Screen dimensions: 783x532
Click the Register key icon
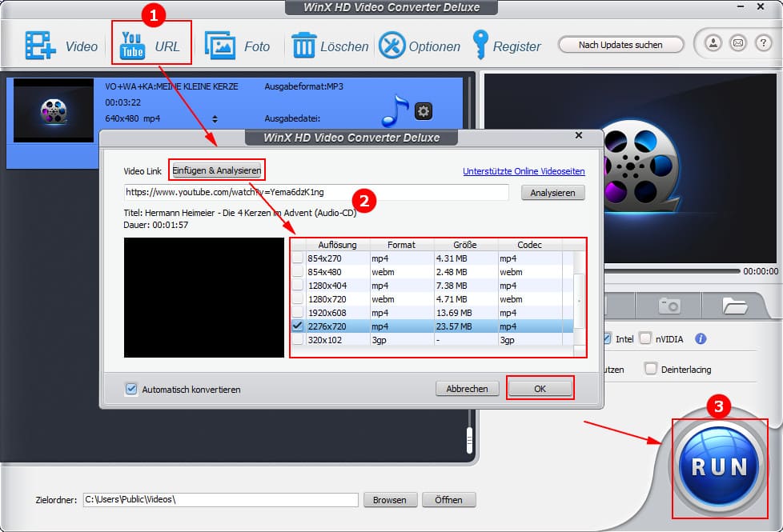pyautogui.click(x=480, y=45)
